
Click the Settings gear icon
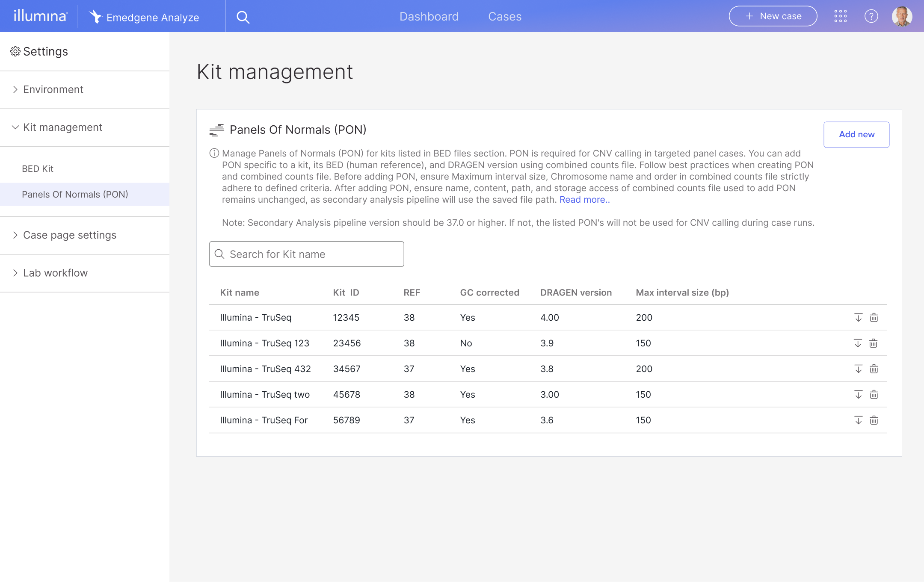(x=15, y=51)
